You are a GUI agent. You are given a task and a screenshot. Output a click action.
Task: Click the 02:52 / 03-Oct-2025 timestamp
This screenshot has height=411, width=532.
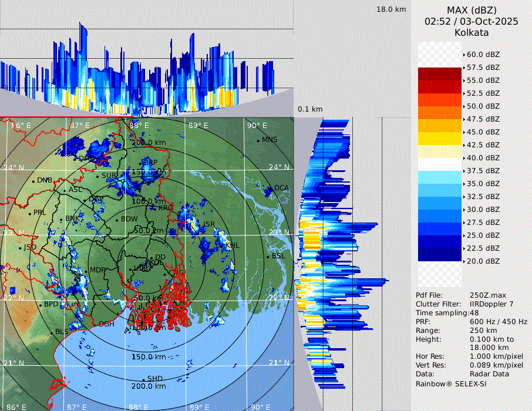(472, 21)
